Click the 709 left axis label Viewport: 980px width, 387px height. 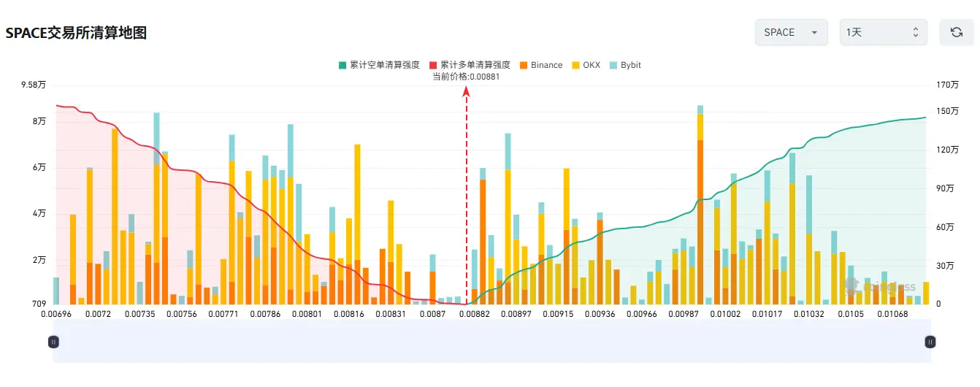39,304
